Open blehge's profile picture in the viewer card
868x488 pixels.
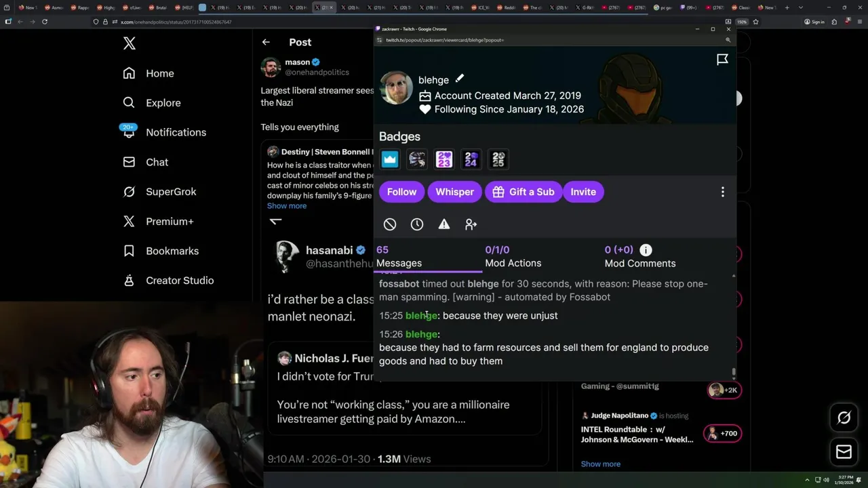pos(396,88)
